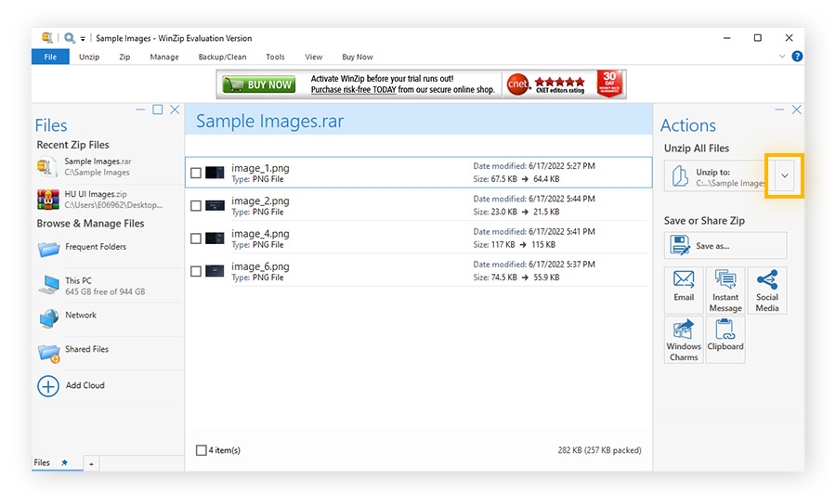Image resolution: width=836 pixels, height=504 pixels.
Task: Select the image_6.png file name
Action: tap(260, 266)
